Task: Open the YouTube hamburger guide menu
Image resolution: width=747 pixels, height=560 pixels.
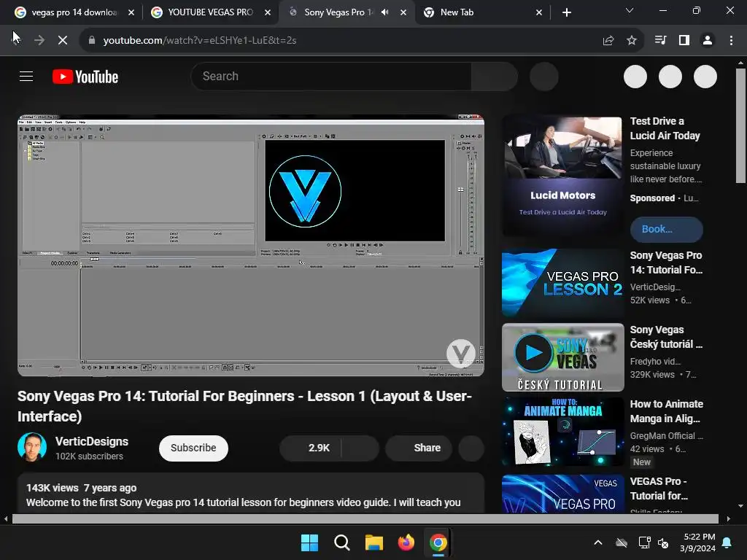Action: pos(26,76)
